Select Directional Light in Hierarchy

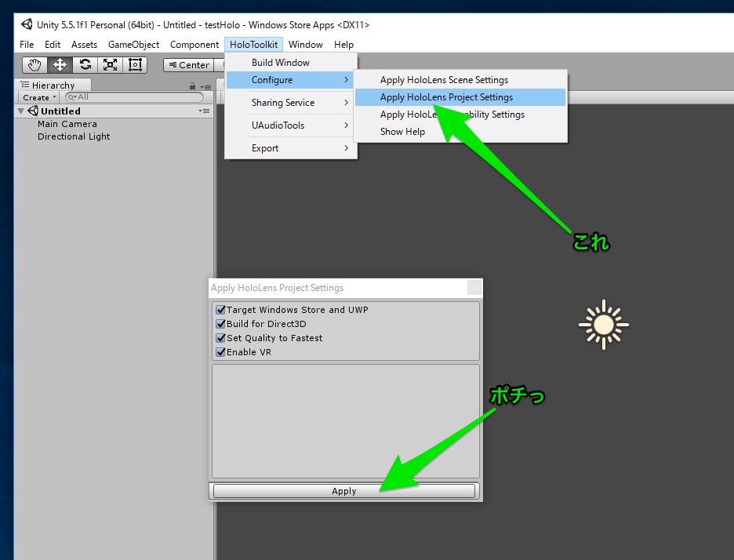tap(74, 136)
